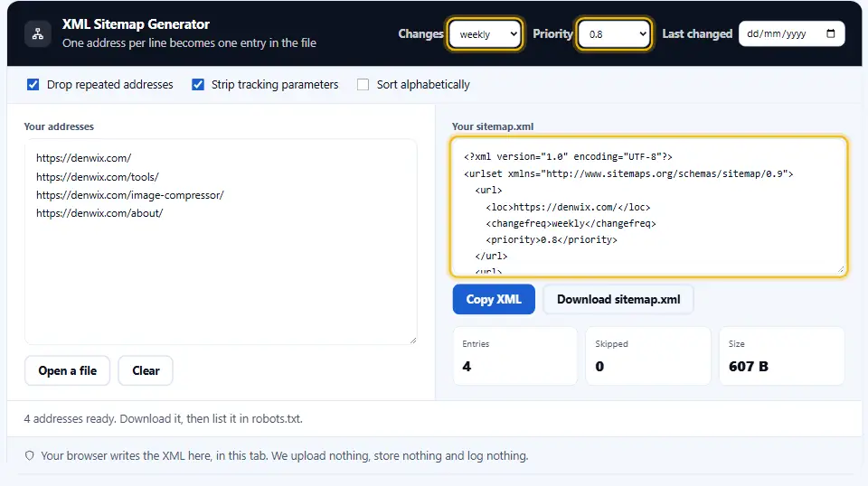Click the Copy XML button
Screen dimensions: 868x486
tap(494, 299)
